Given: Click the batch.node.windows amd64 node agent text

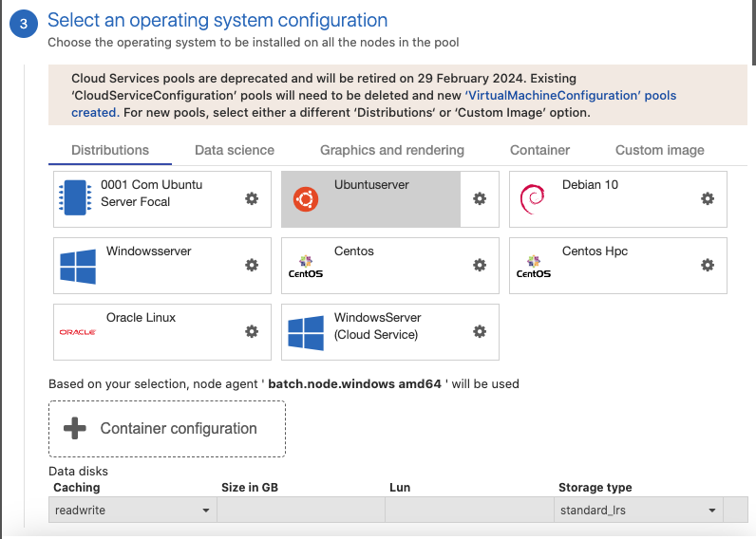Looking at the screenshot, I should [354, 384].
